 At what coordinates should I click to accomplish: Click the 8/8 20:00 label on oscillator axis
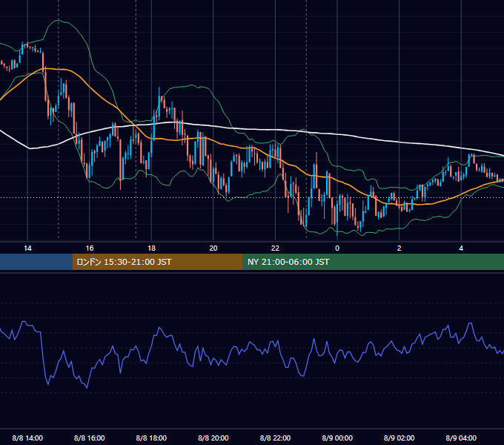point(213,438)
